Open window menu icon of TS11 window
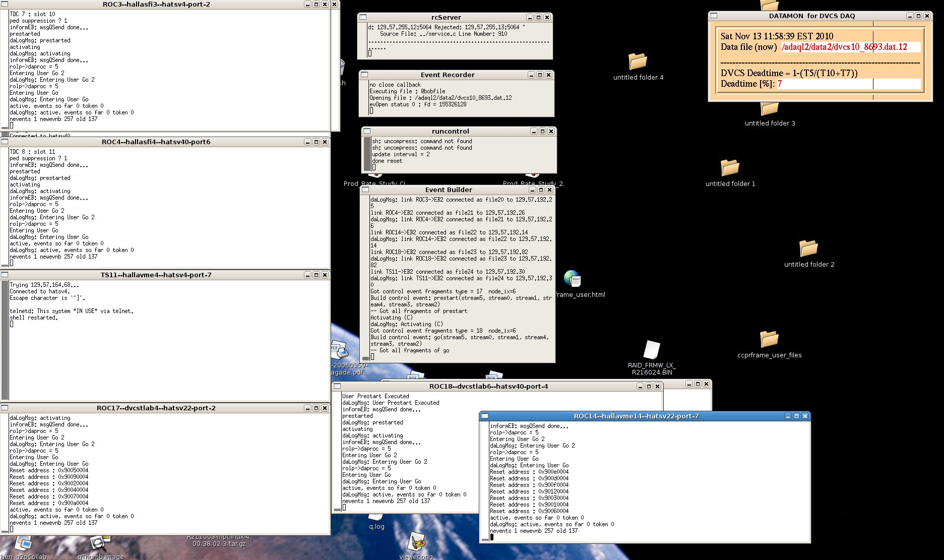This screenshot has width=944, height=560. [5, 275]
